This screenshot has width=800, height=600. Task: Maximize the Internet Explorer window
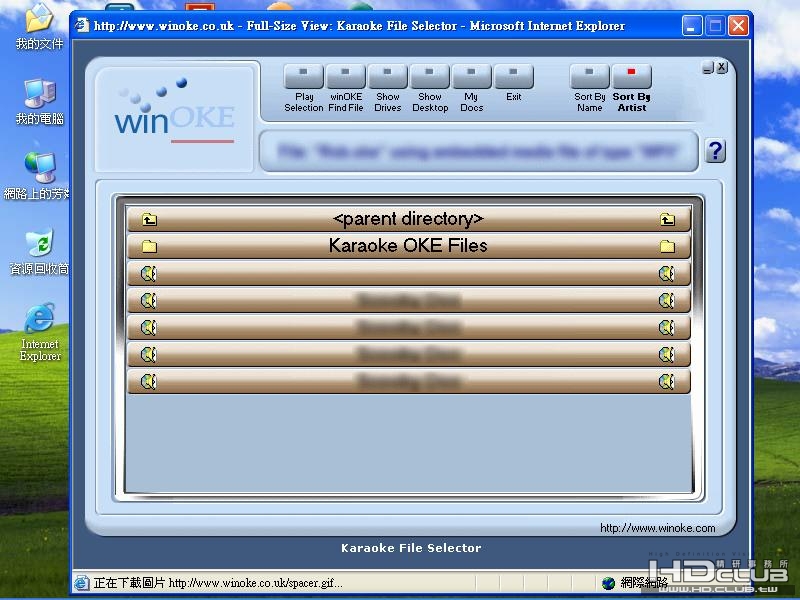click(x=715, y=26)
